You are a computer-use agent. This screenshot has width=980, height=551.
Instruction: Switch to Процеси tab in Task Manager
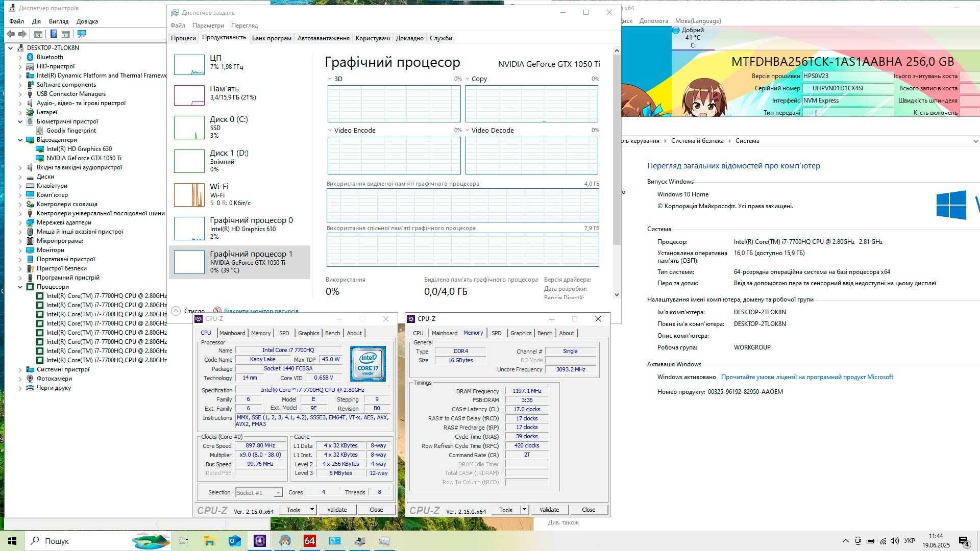pyautogui.click(x=183, y=38)
